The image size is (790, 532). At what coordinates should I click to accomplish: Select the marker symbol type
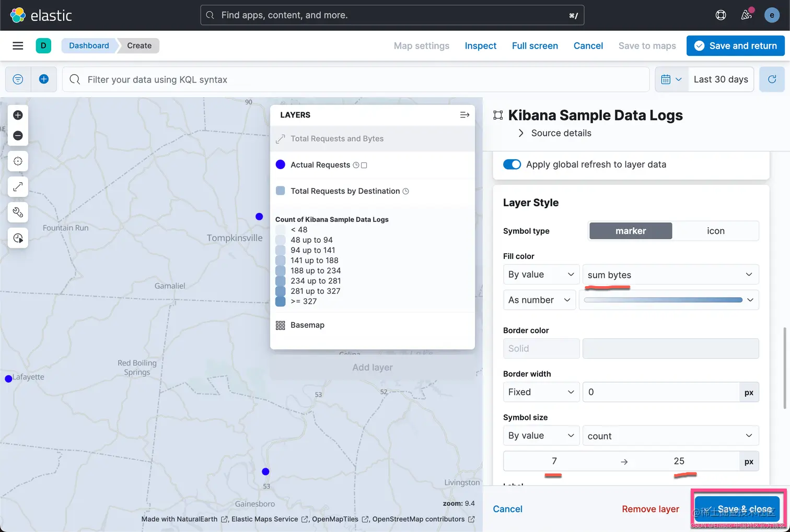pos(631,231)
